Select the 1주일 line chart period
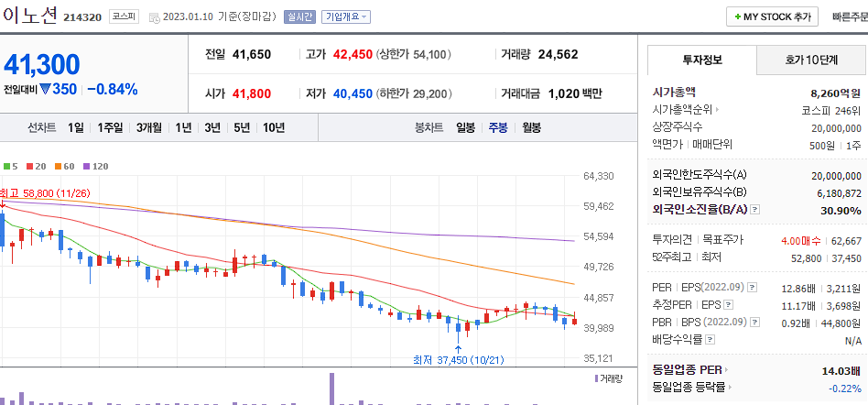The height and width of the screenshot is (405, 868). 110,128
